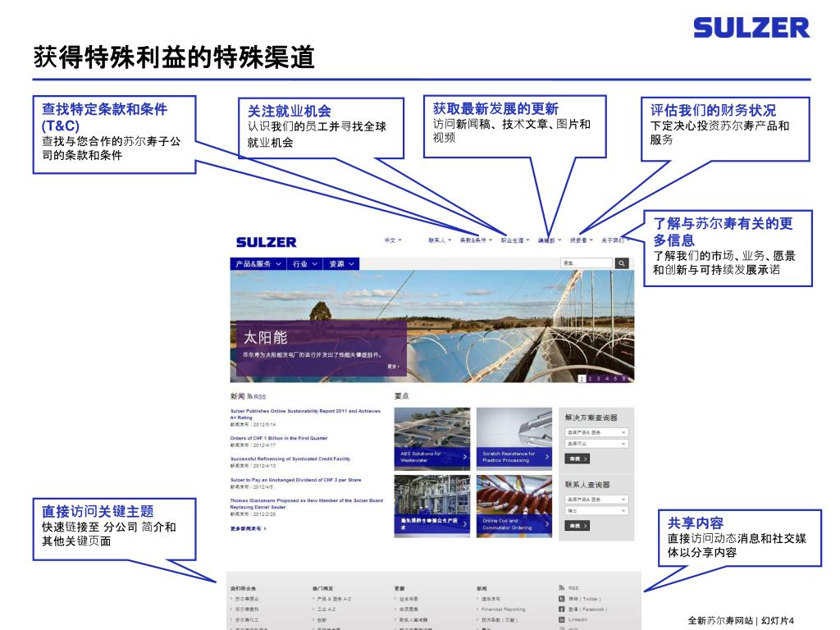Open the LinkedIn icon in the footer

tap(561, 619)
